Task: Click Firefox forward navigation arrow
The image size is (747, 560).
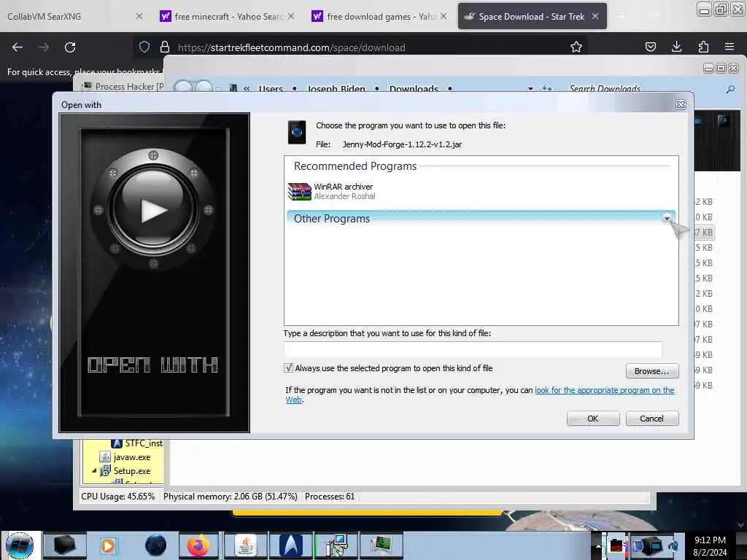Action: pyautogui.click(x=44, y=47)
